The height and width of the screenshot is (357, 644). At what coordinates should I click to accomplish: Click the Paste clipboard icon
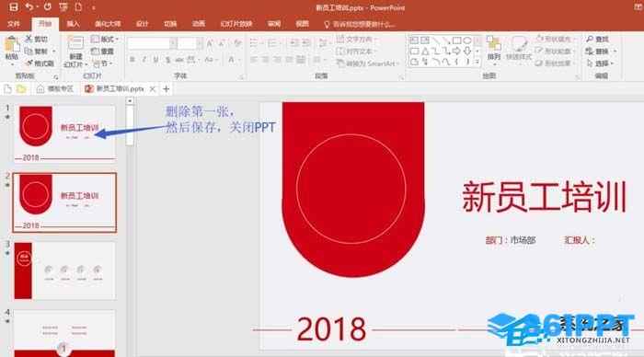[x=12, y=44]
